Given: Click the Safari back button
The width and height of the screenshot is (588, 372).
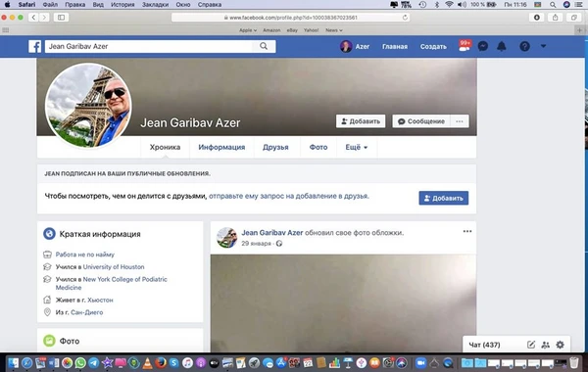Looking at the screenshot, I should (x=33, y=18).
